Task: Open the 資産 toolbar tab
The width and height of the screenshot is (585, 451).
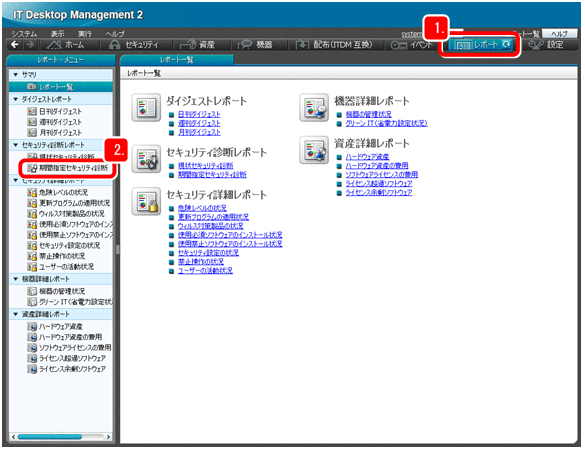Action: click(198, 45)
